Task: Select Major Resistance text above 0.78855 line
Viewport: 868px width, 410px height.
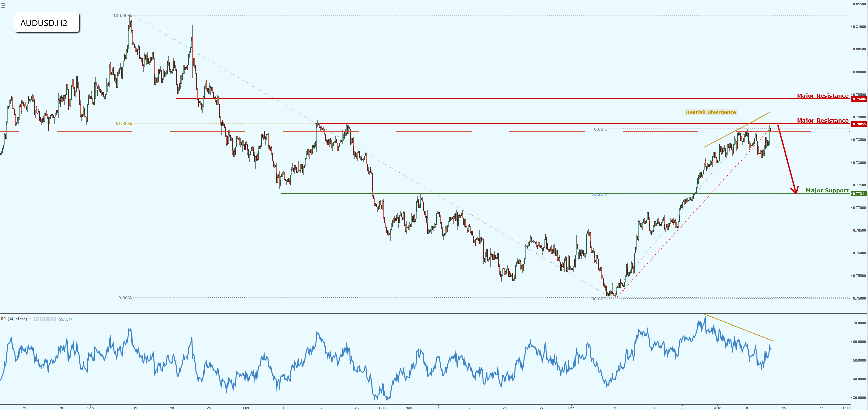Action: 823,121
